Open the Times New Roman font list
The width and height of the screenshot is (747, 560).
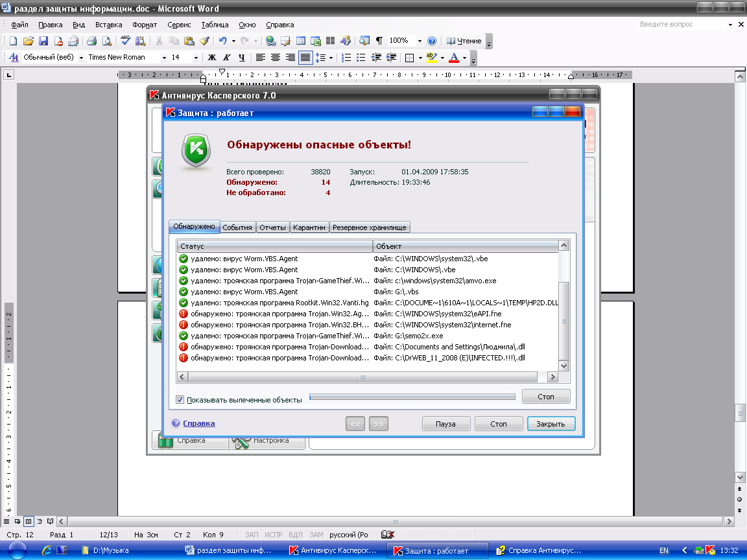(164, 58)
